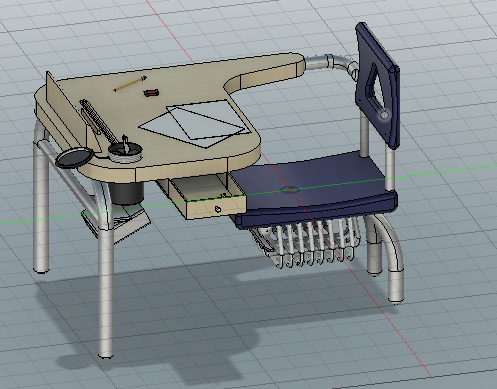
Task: Click the small drawer knob
Action: (x=218, y=209)
